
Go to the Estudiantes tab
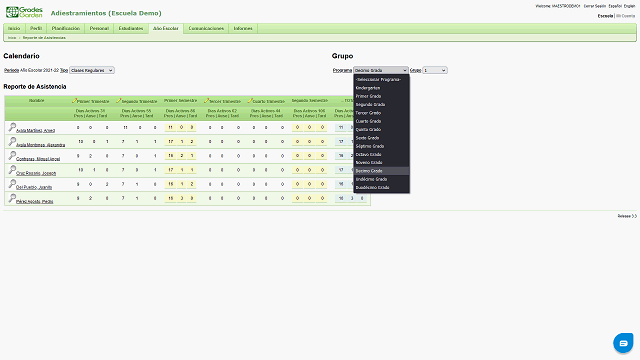click(x=131, y=29)
